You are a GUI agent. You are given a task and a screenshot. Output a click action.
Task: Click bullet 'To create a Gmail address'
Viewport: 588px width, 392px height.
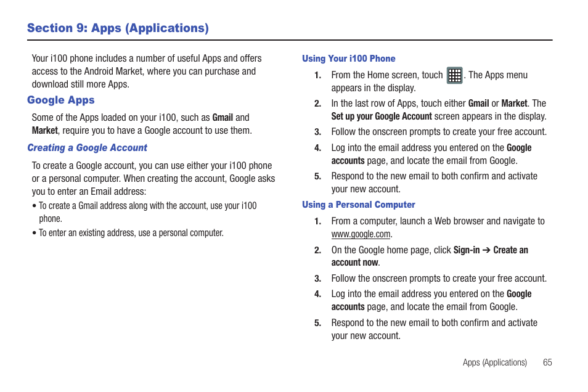144,212
